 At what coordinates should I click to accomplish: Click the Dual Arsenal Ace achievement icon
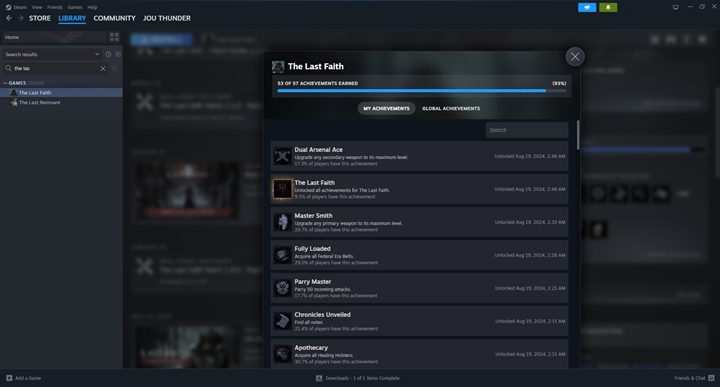pyautogui.click(x=282, y=156)
